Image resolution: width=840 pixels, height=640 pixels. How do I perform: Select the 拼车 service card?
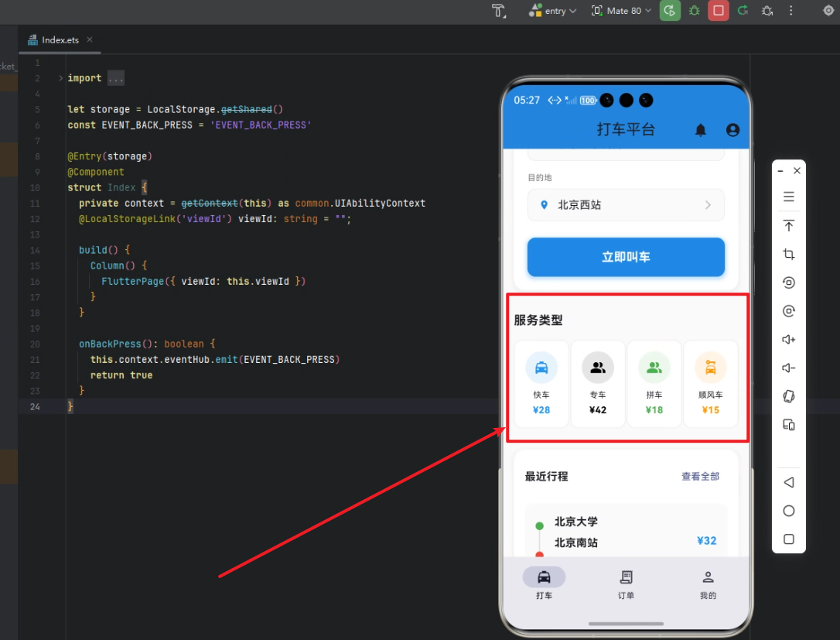click(654, 384)
